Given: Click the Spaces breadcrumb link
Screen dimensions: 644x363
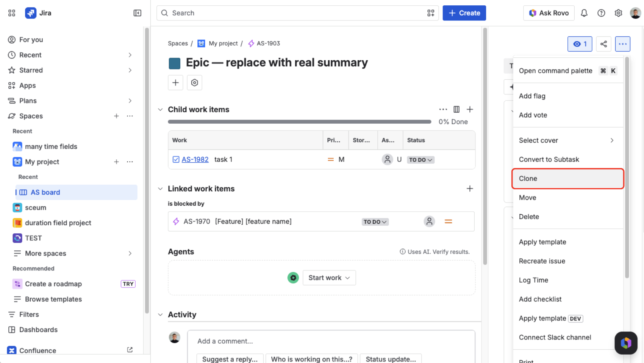Looking at the screenshot, I should coord(178,43).
